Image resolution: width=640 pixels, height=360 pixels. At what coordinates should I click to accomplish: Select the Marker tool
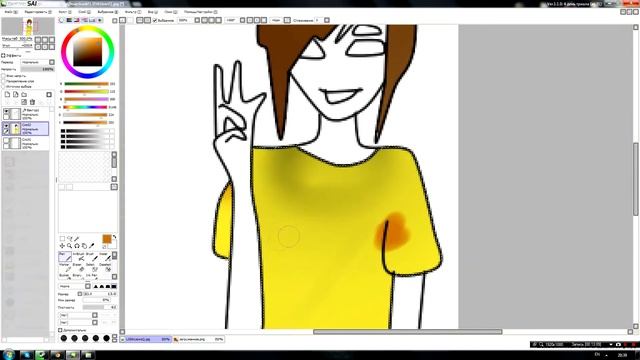click(66, 267)
